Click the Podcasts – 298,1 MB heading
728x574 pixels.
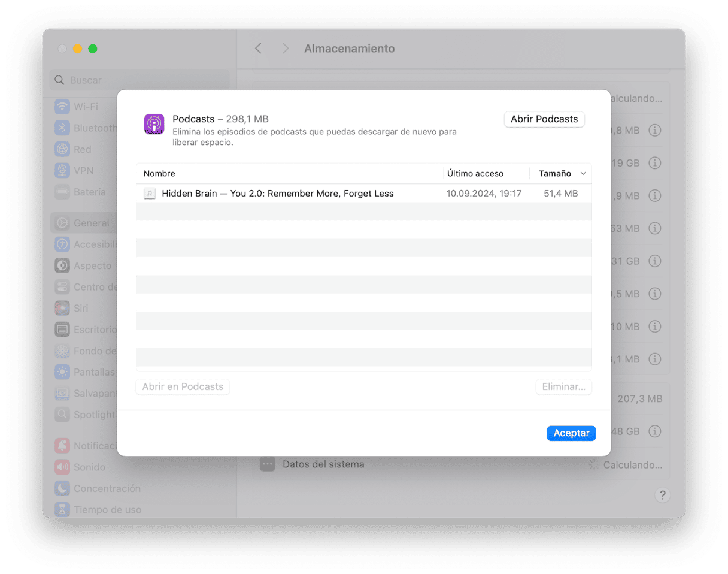[220, 119]
